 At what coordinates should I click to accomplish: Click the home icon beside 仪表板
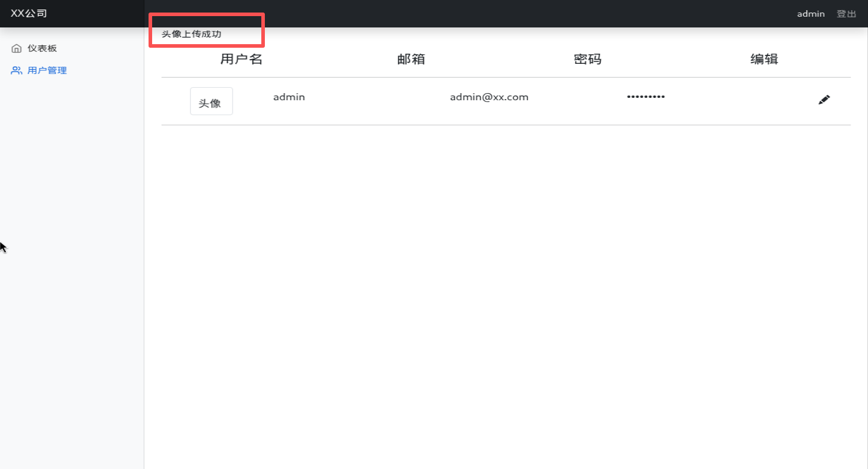point(17,48)
